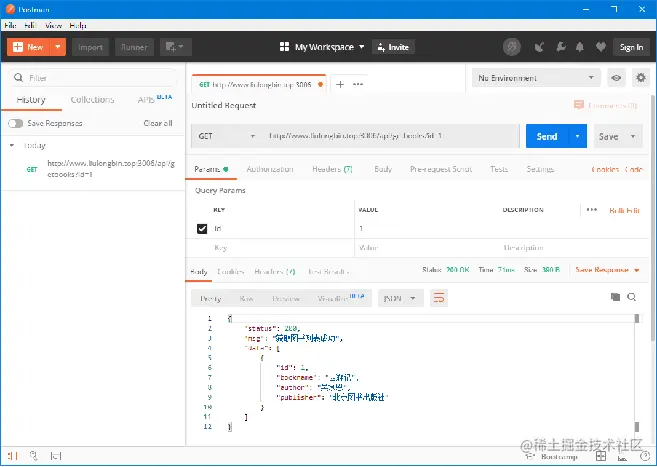The width and height of the screenshot is (657, 467).
Task: Switch to Collections tab in sidebar
Action: pos(92,100)
